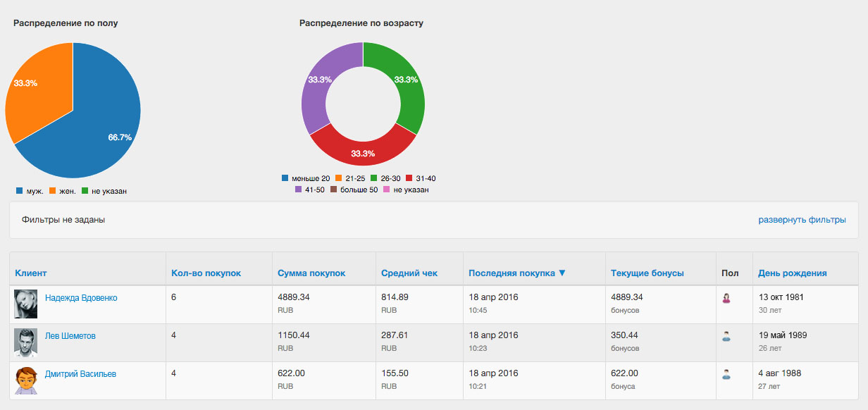Click purchase sum 4889.34 for Надежда Вдовенко
The width and height of the screenshot is (868, 410).
[x=294, y=297]
